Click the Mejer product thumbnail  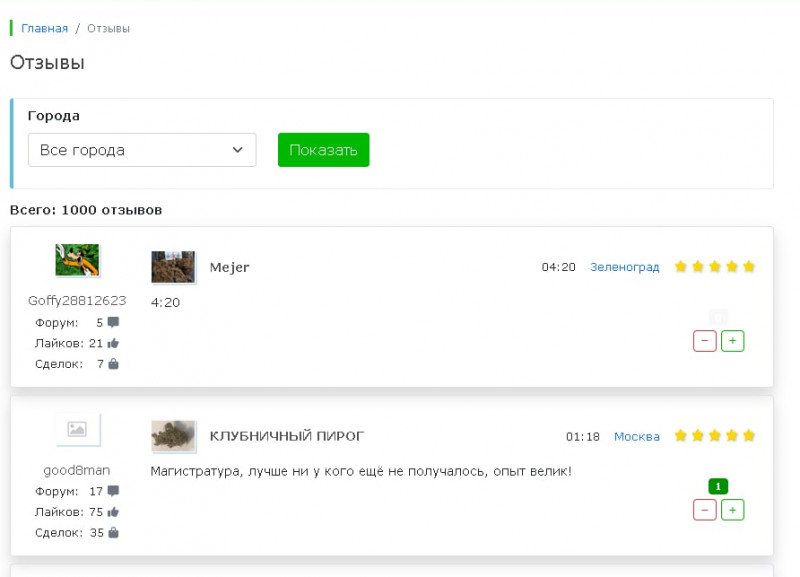(x=173, y=267)
